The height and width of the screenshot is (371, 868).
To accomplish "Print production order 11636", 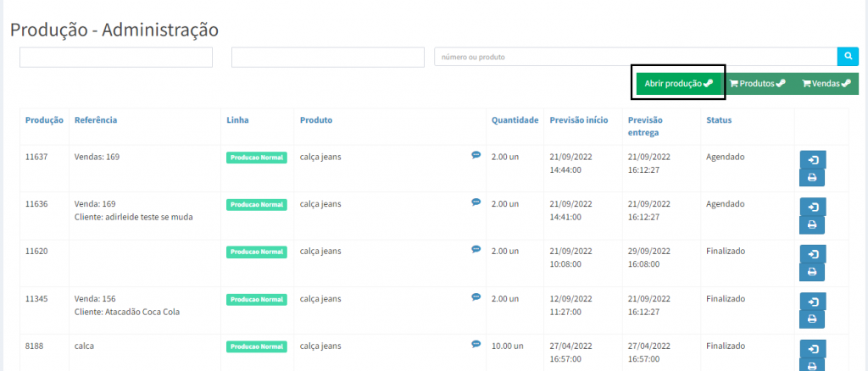I will pyautogui.click(x=812, y=225).
